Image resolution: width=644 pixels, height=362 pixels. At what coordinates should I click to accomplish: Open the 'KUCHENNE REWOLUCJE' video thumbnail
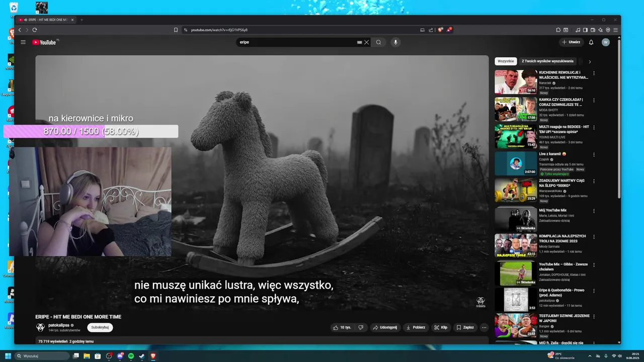click(516, 82)
